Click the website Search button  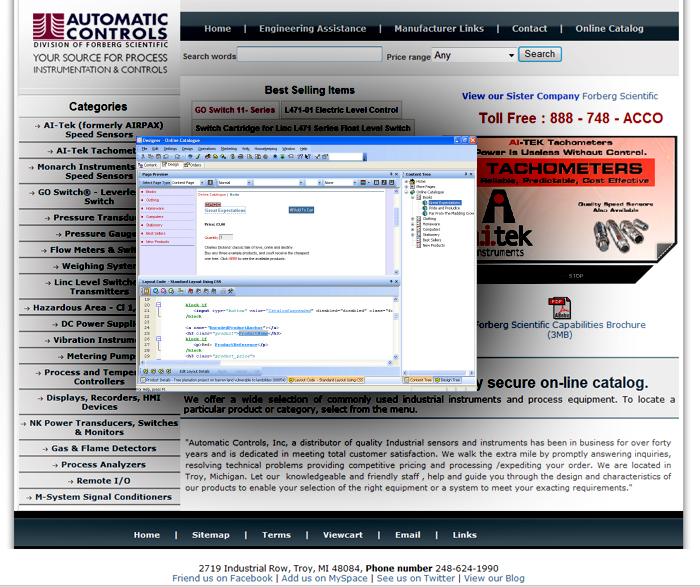(x=540, y=54)
